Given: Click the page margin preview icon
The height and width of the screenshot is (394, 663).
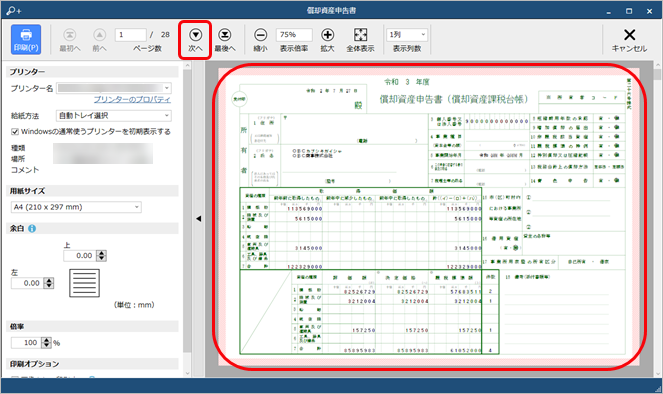Looking at the screenshot, I should tap(85, 283).
